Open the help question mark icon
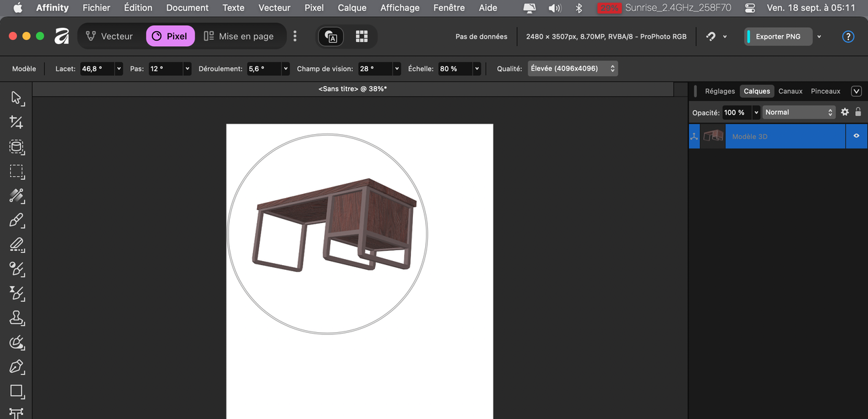Screen dimensions: 868x419 pos(848,37)
